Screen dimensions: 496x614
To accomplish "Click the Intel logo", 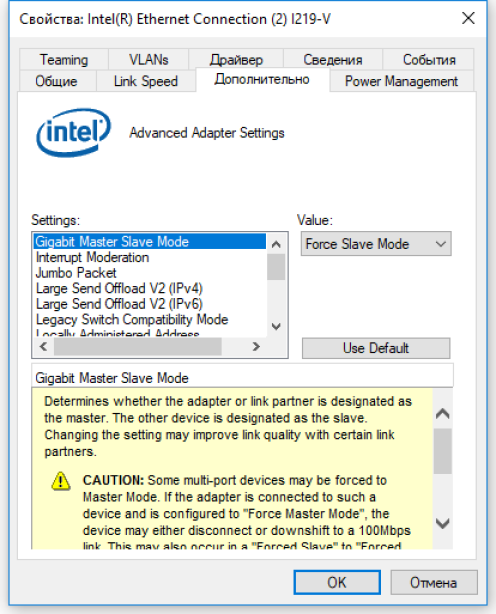I will pos(73,132).
